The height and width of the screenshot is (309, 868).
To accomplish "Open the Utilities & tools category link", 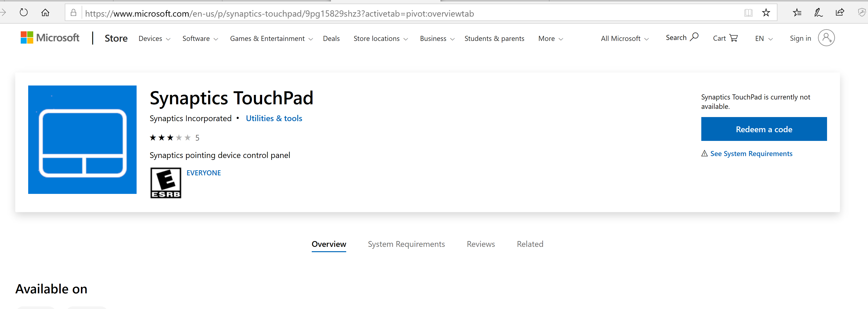I will (x=274, y=118).
